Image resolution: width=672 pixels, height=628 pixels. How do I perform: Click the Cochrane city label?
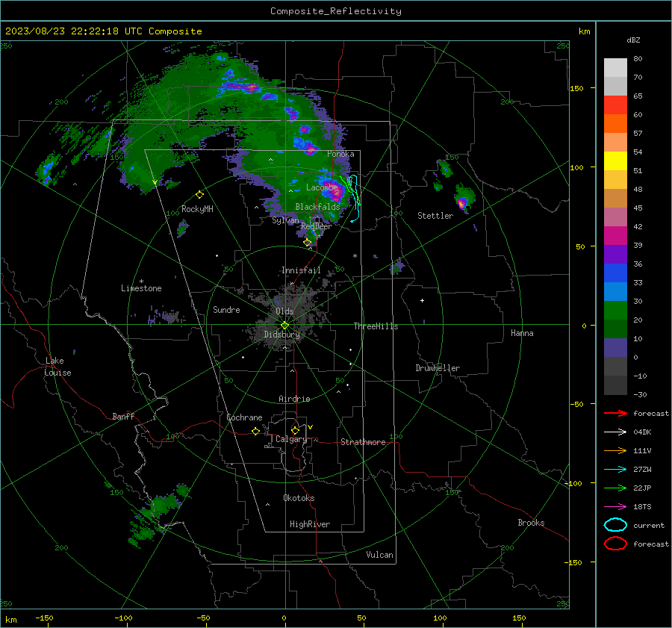pyautogui.click(x=244, y=417)
